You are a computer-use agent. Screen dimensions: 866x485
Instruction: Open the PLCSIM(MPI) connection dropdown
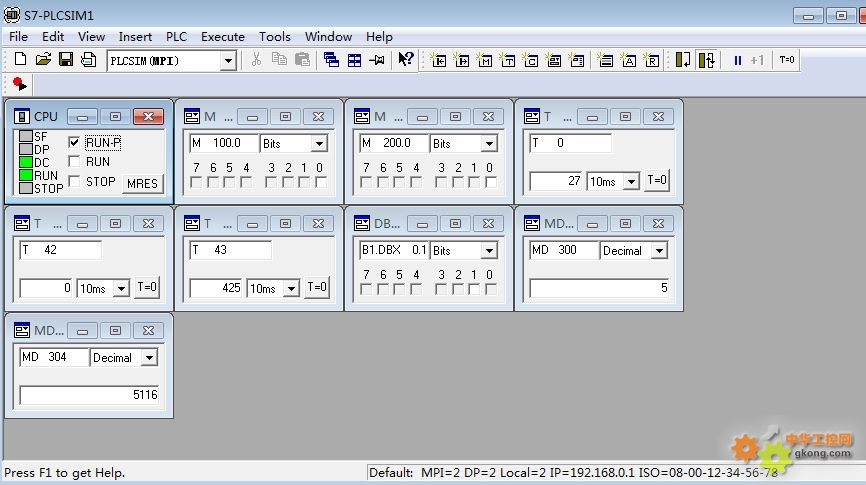pyautogui.click(x=228, y=61)
